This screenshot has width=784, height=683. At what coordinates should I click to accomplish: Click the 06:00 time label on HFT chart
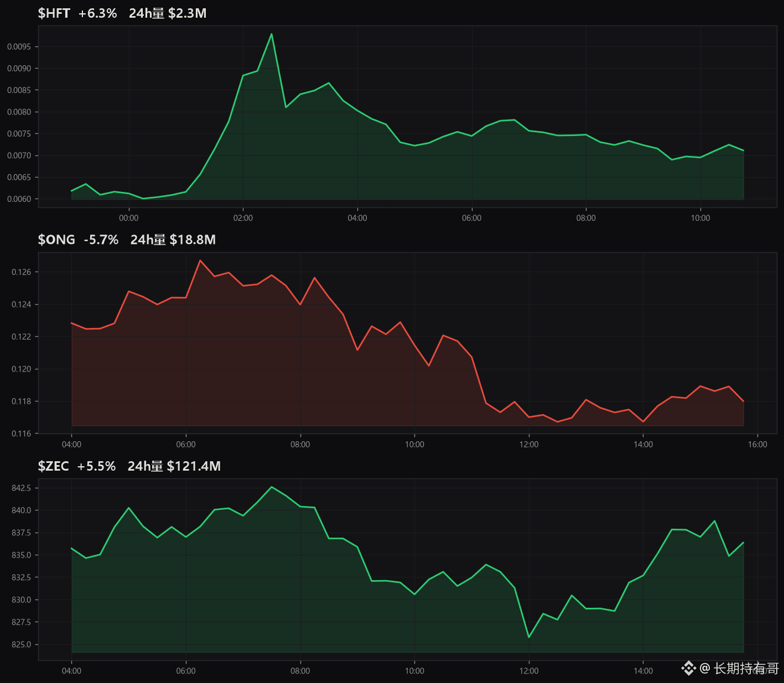pyautogui.click(x=472, y=218)
